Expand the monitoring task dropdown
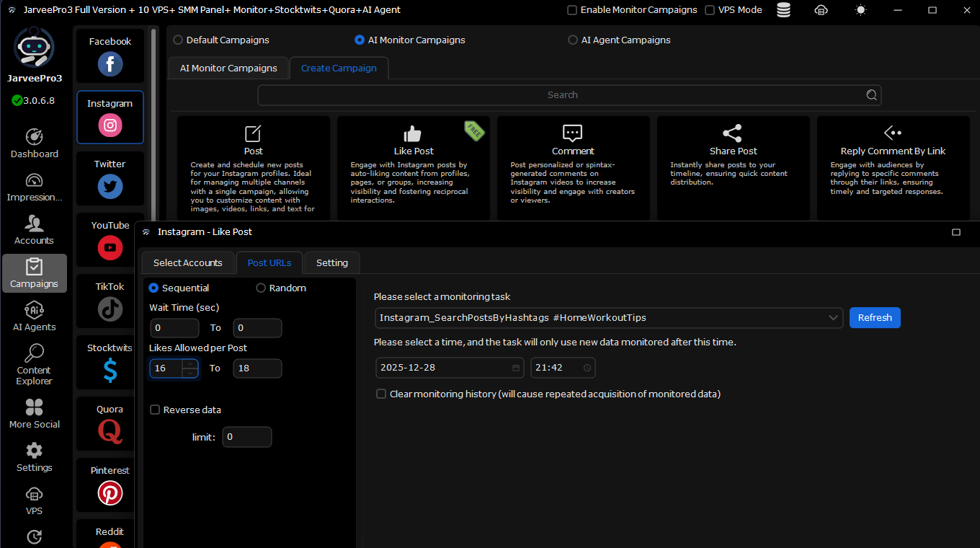This screenshot has width=980, height=548. [x=834, y=318]
